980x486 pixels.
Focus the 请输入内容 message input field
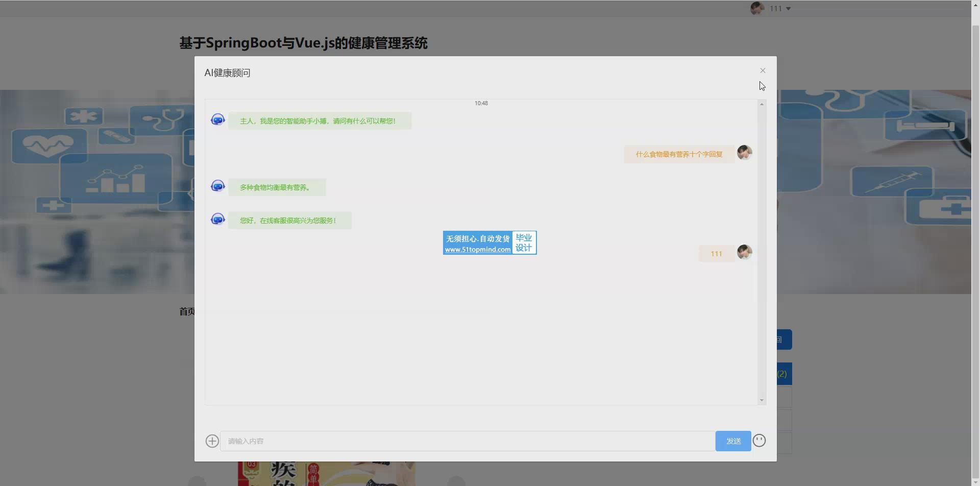click(467, 441)
